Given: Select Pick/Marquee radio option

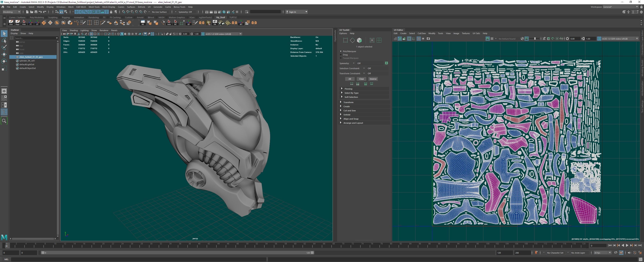Looking at the screenshot, I should click(341, 51).
